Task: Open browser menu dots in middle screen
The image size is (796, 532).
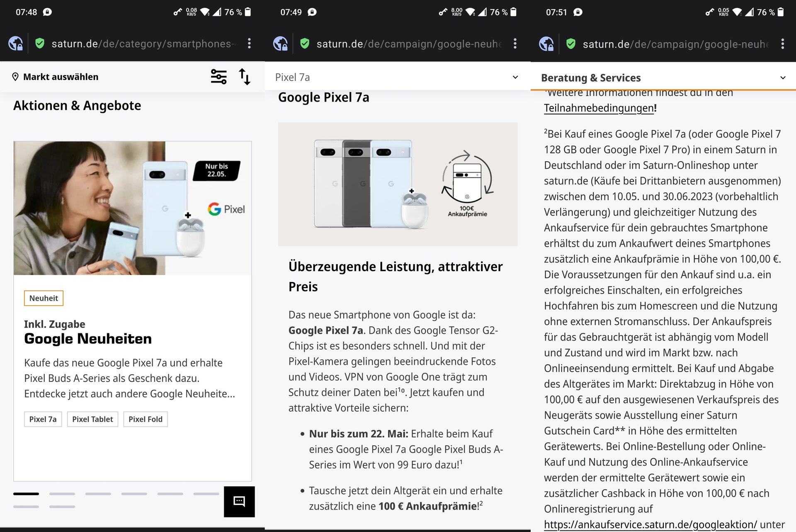Action: pyautogui.click(x=515, y=44)
